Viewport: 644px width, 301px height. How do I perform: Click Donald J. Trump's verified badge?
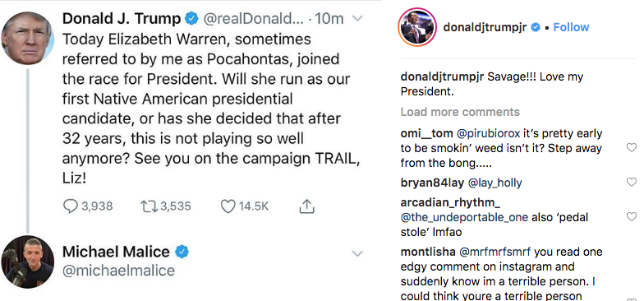pos(191,18)
